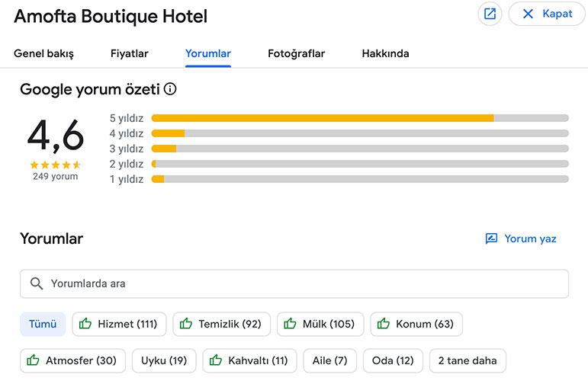
Task: Click the 249 yorum count link
Action: (55, 177)
